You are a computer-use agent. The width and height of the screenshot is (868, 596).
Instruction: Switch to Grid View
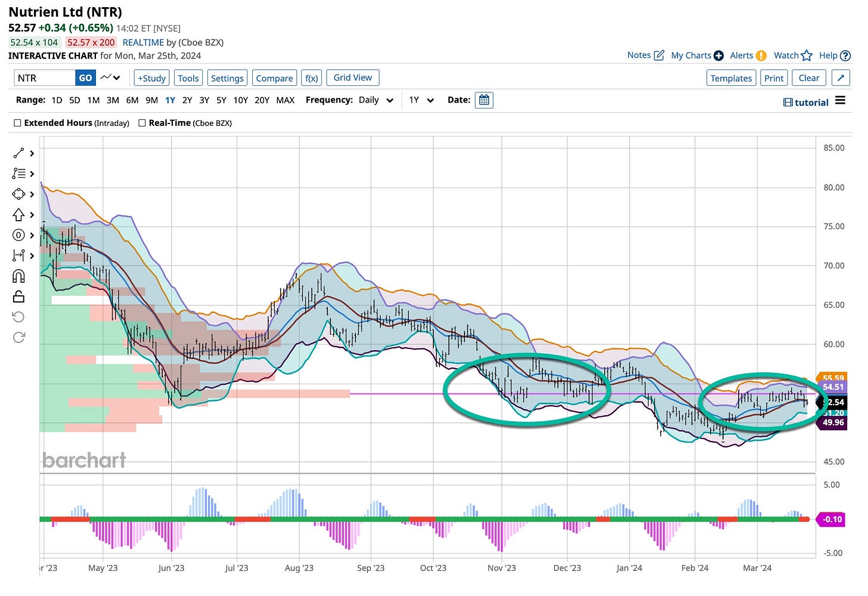tap(353, 78)
